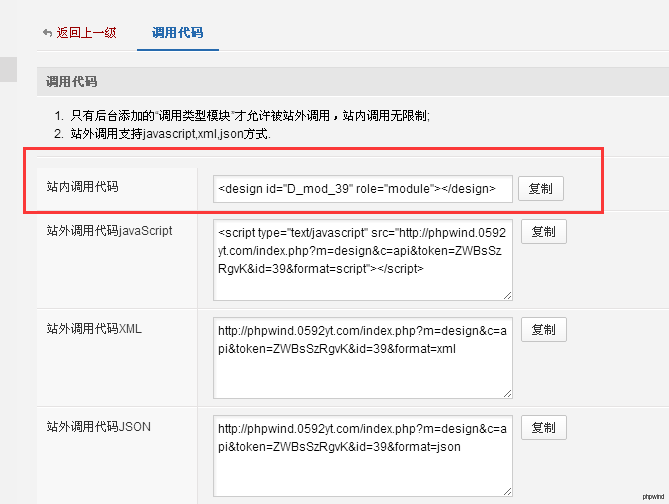
Task: Go back via 返回上一级 link
Action: pos(85,33)
